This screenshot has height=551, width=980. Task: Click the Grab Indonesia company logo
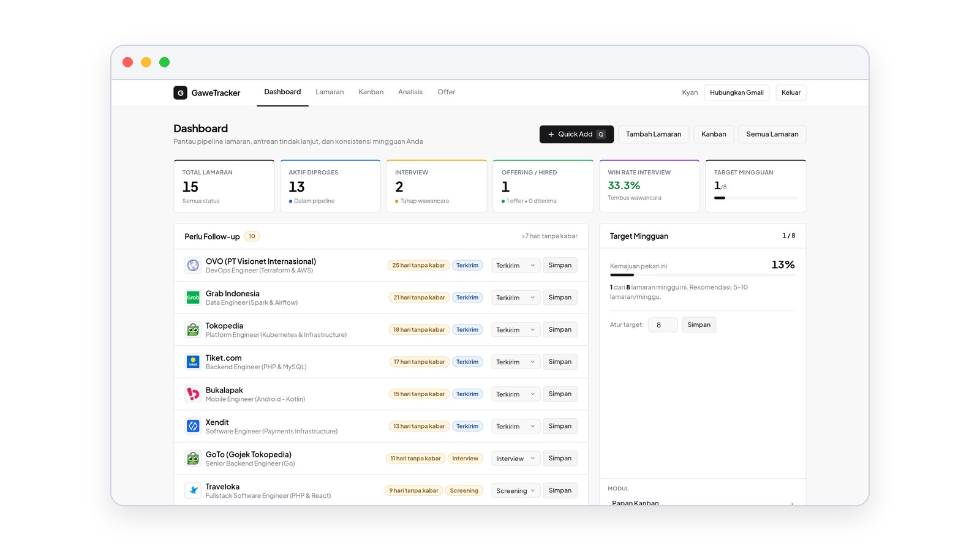click(x=193, y=298)
